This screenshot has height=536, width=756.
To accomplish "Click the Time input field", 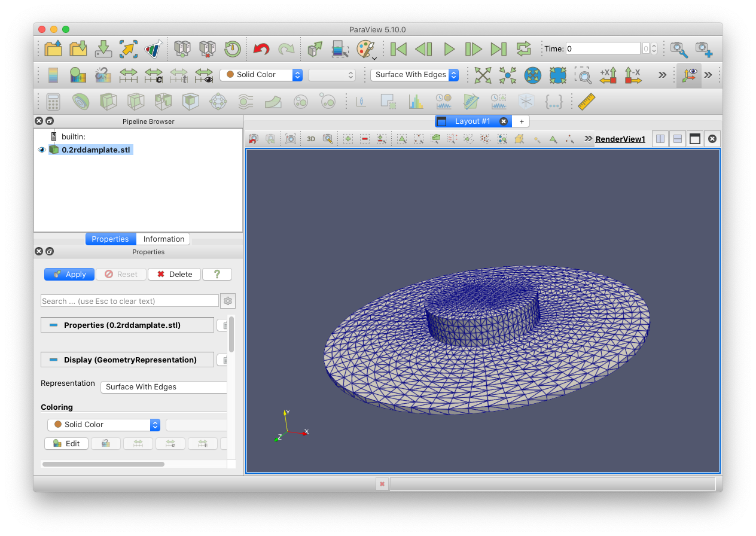I will [603, 48].
